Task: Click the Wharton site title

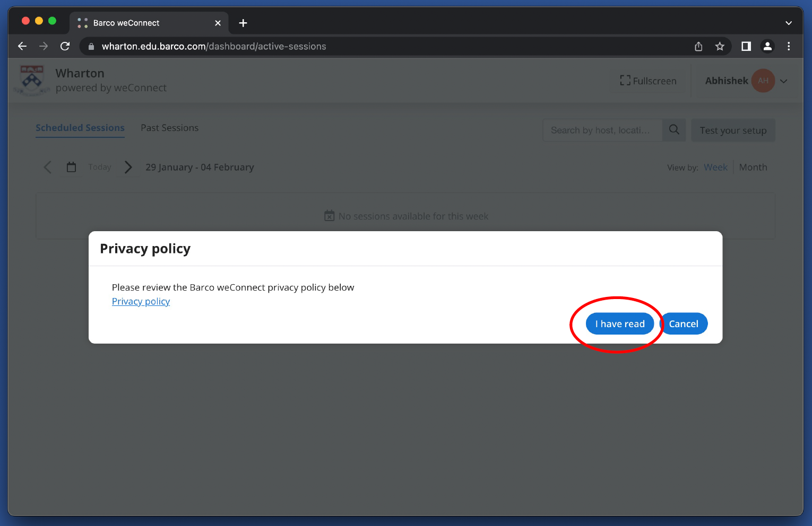Action: 80,73
